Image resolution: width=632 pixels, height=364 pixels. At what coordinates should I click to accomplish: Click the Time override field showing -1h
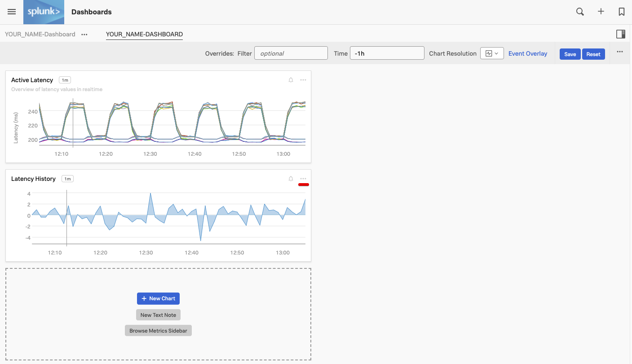(387, 53)
